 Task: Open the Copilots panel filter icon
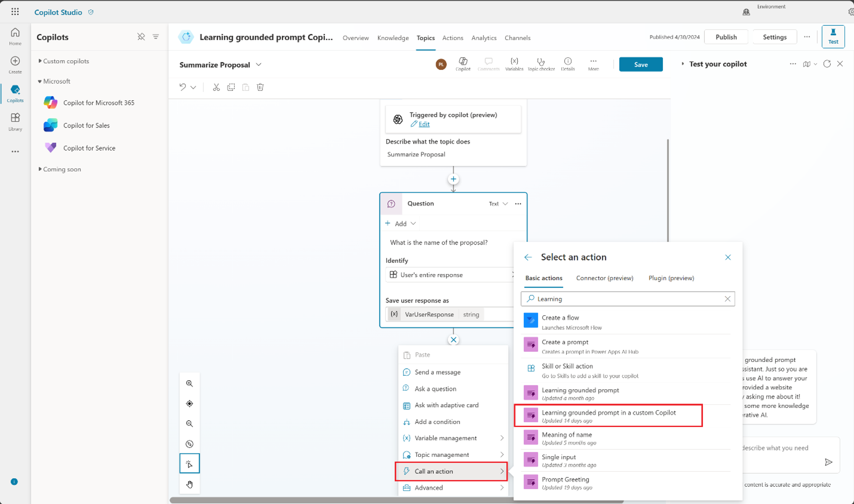pyautogui.click(x=156, y=37)
